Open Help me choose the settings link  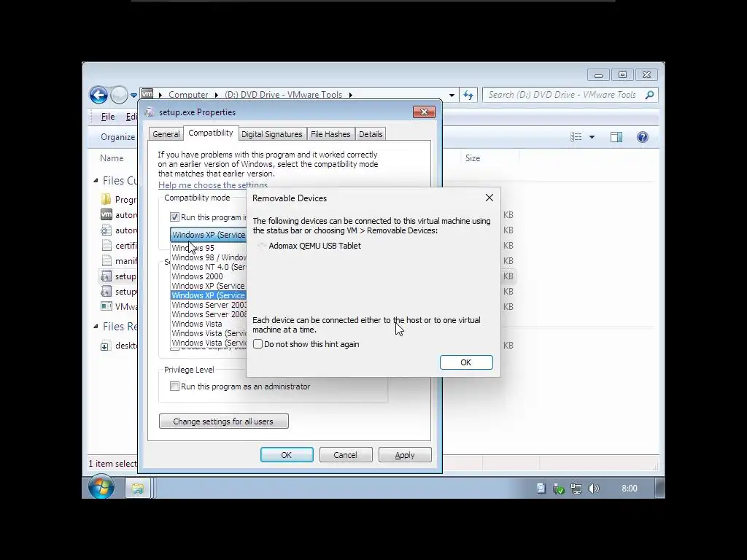pyautogui.click(x=213, y=184)
